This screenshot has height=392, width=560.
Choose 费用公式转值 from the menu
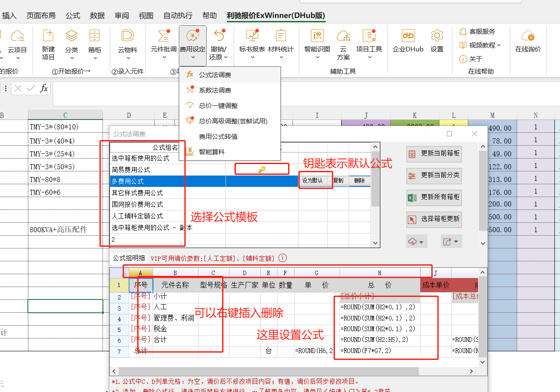pos(230,137)
